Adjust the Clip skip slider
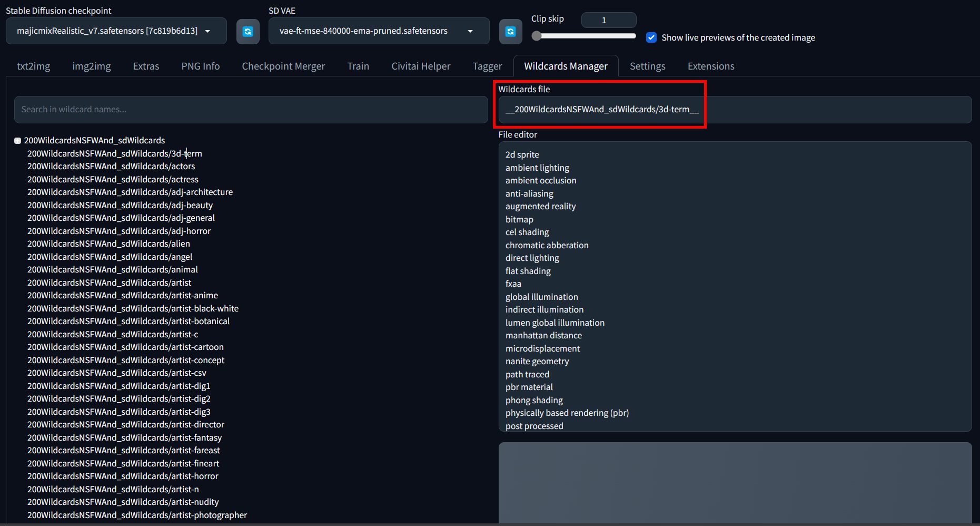The height and width of the screenshot is (526, 980). click(x=537, y=36)
